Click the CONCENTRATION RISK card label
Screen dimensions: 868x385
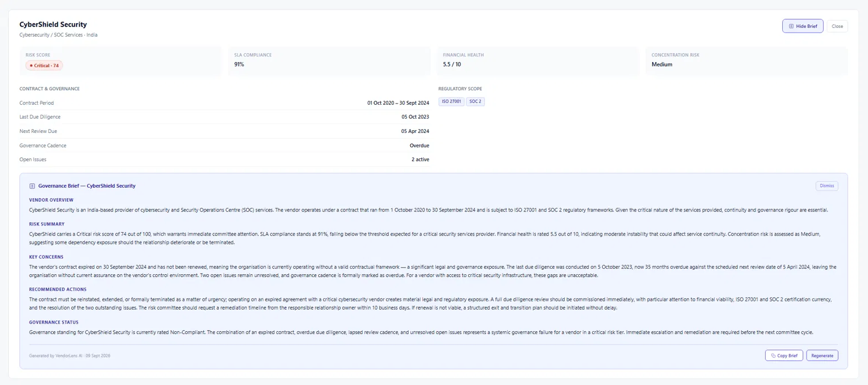point(675,55)
